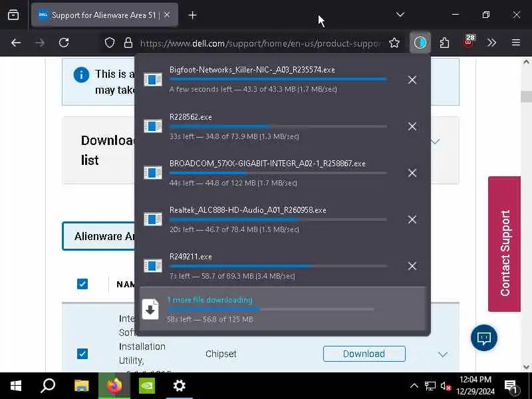The image size is (532, 399).
Task: Cancel the Realtek ALC888 HD Audio download
Action: point(412,219)
